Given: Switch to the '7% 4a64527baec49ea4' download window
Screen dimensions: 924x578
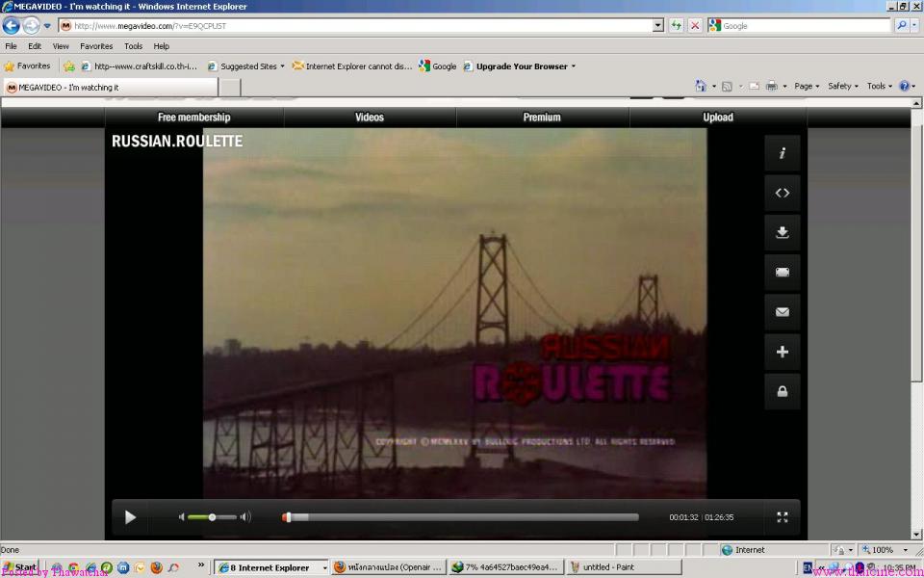Looking at the screenshot, I should pos(507,567).
